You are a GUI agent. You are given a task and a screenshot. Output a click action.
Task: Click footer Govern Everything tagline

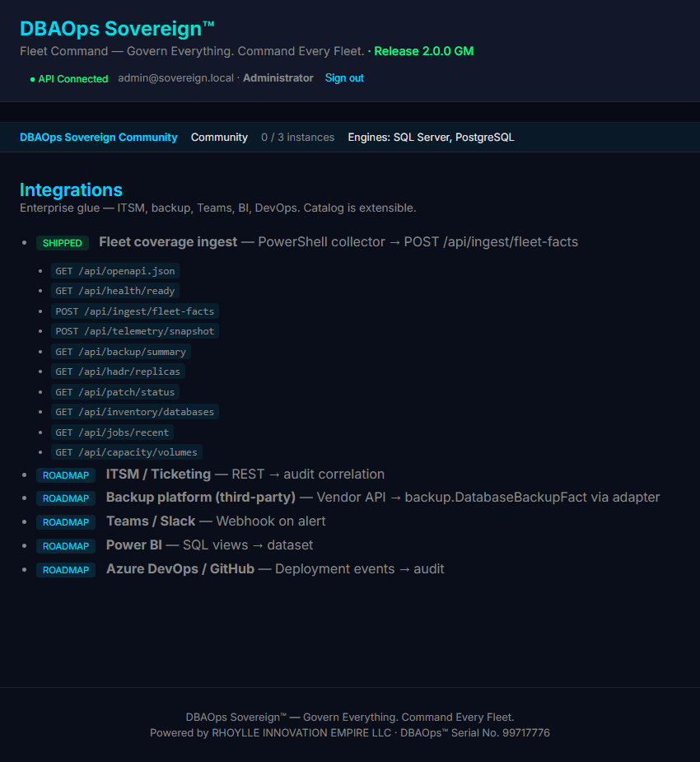coord(350,717)
